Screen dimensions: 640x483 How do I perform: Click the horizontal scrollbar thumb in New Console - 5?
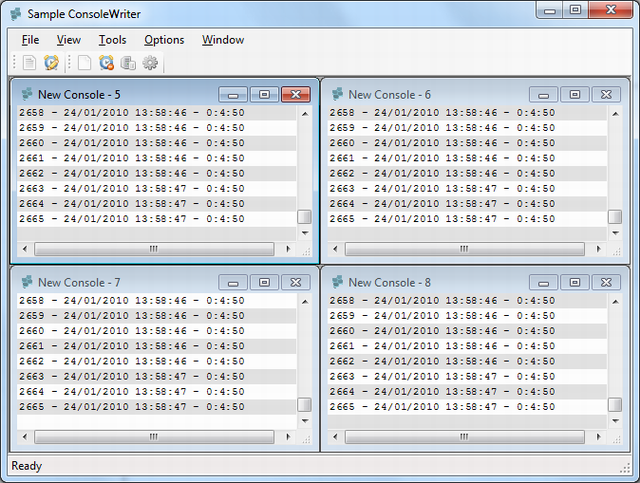pos(154,249)
